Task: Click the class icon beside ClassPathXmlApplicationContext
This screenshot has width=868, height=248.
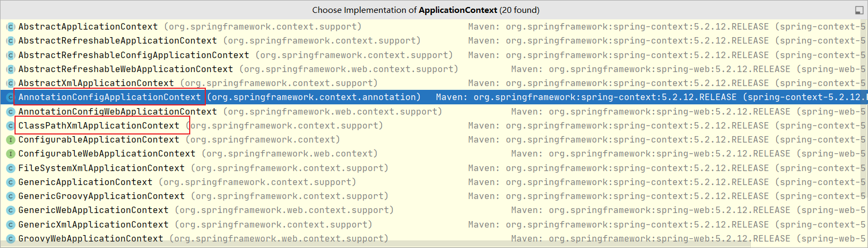Action: 10,126
